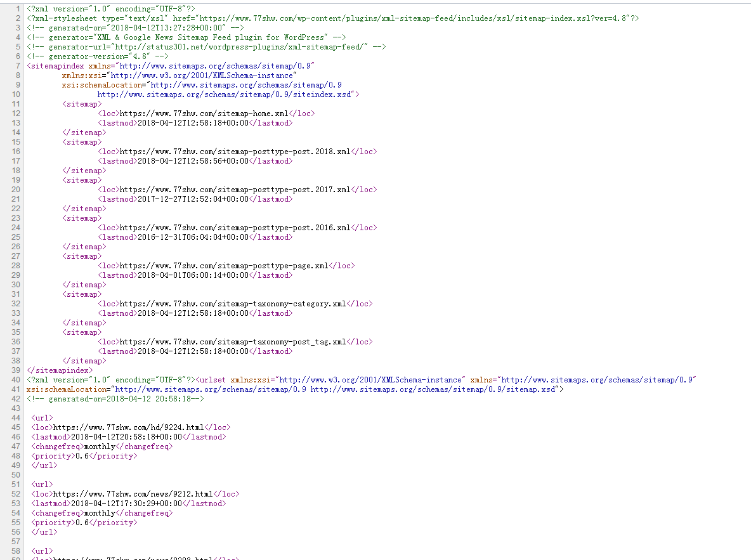This screenshot has width=751, height=560.
Task: Click the generated-on 20:58:18 comment line
Action: tap(115, 399)
